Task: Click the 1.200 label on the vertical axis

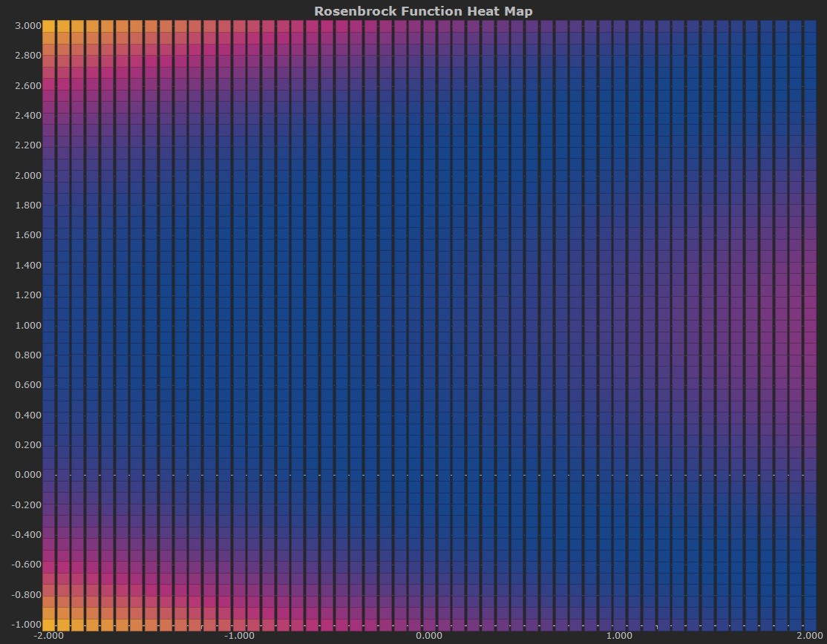Action: 28,295
